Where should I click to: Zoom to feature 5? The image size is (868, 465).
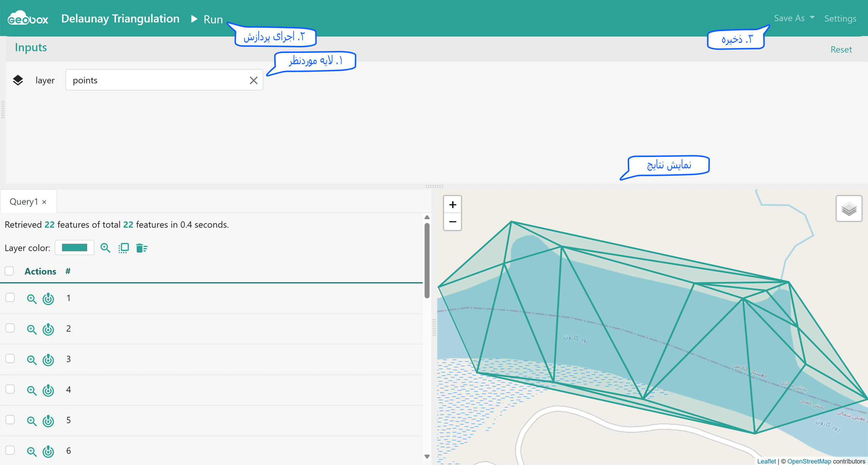coord(32,421)
